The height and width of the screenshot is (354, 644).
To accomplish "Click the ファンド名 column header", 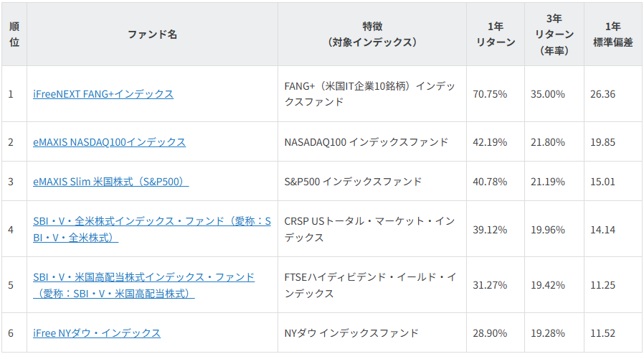I will point(152,34).
